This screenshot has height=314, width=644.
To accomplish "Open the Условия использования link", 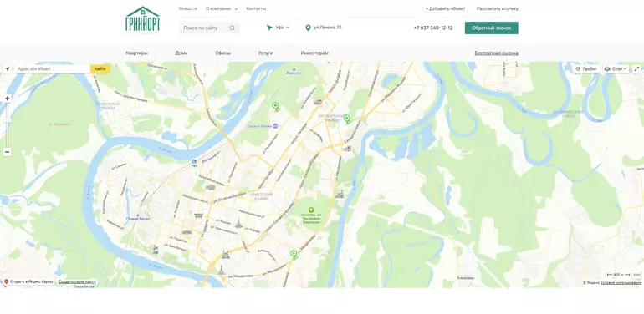I will point(621,283).
